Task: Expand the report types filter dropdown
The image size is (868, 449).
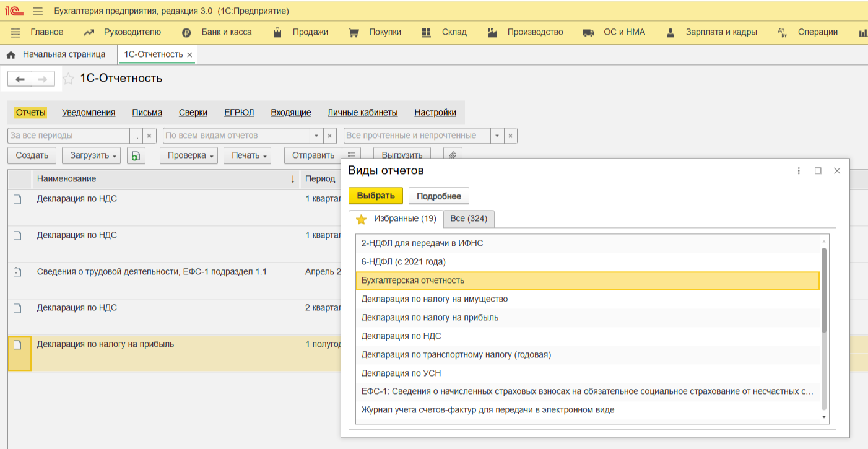Action: click(316, 136)
